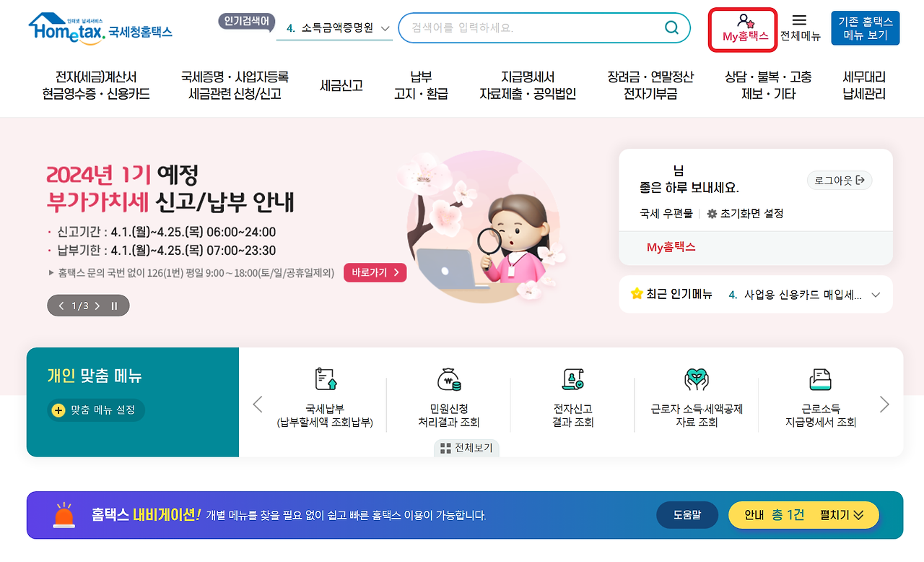Go to next banner slide arrow
Viewport: 924px width, 562px height.
[x=97, y=306]
